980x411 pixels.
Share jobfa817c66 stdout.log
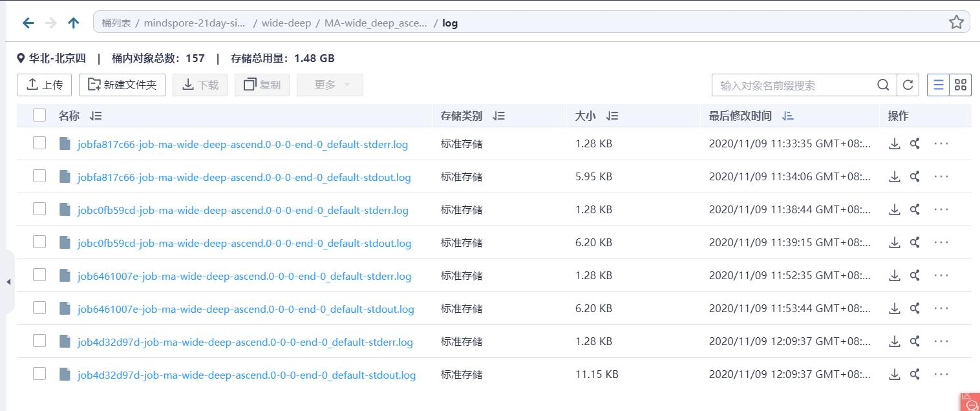[915, 177]
